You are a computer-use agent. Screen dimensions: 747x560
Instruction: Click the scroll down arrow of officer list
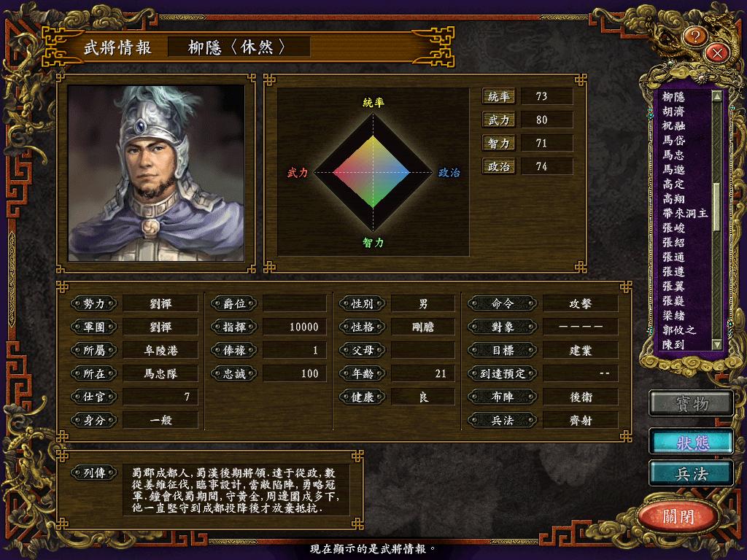coord(716,344)
